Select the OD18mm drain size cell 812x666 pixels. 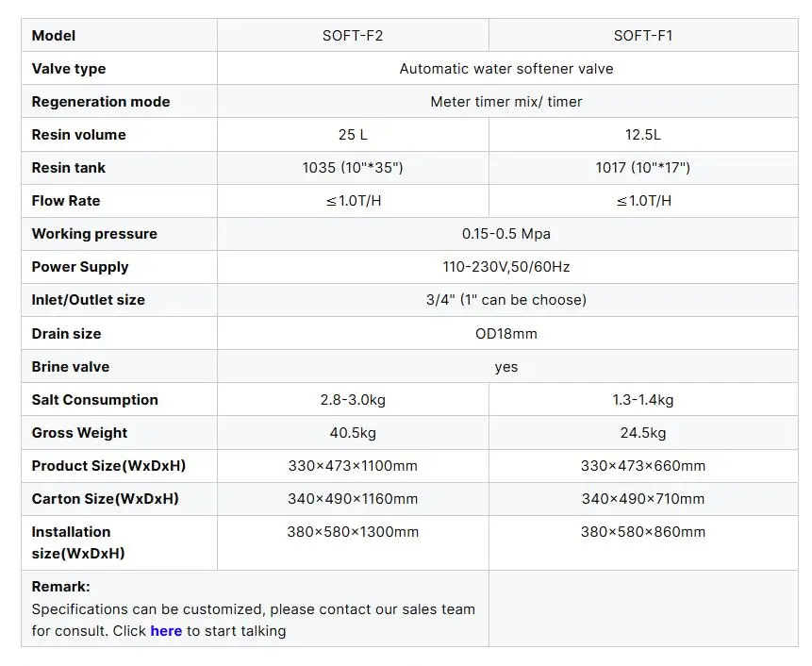506,334
